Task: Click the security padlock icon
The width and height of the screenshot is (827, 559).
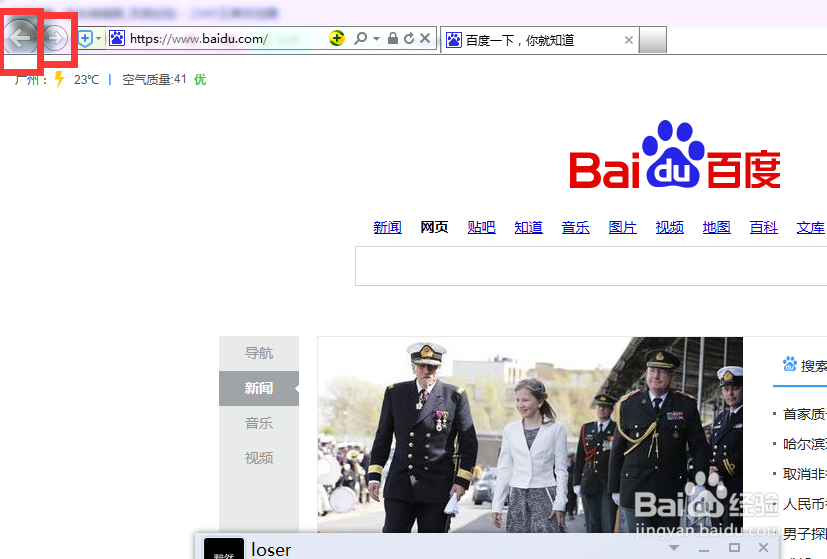Action: [x=392, y=38]
